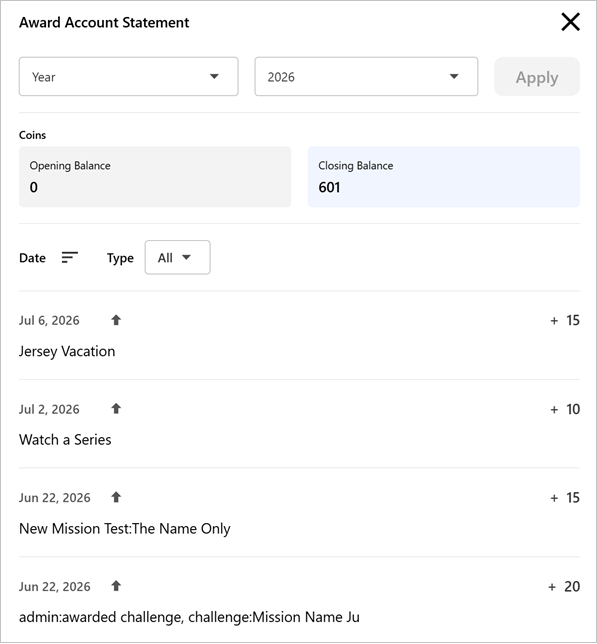Click the Coins section label
597x644 pixels.
(32, 135)
